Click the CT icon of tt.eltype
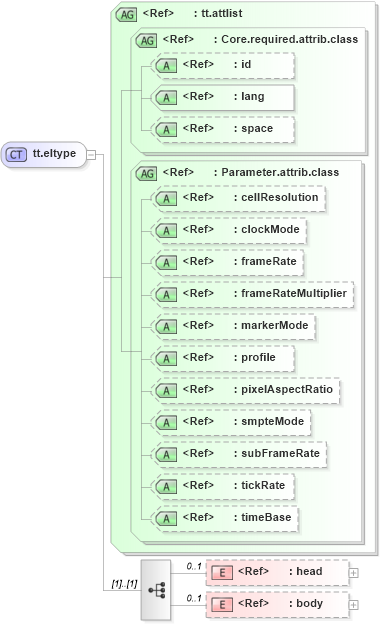 tap(16, 154)
